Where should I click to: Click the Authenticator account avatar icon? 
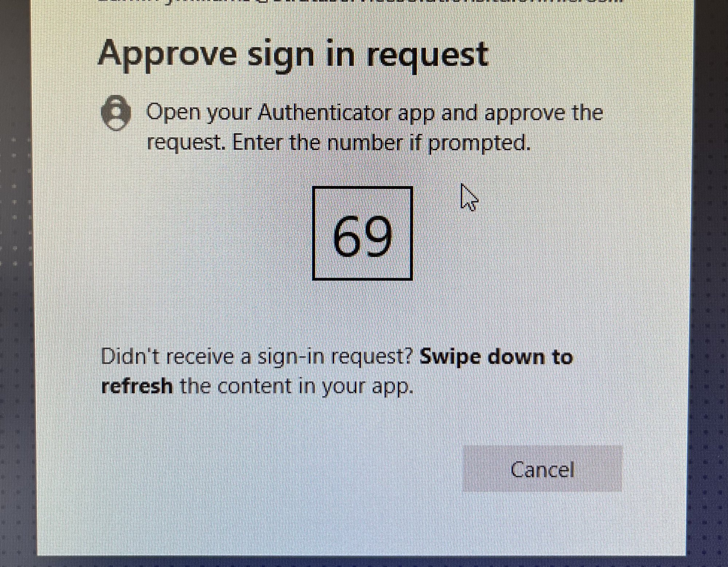coord(116,113)
